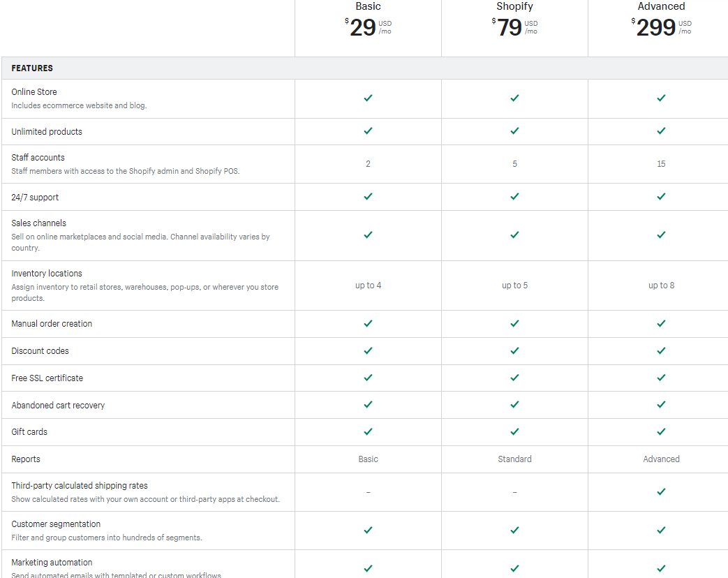Click Gift cards checkmark in Advanced column
728x578 pixels.
[x=661, y=432]
